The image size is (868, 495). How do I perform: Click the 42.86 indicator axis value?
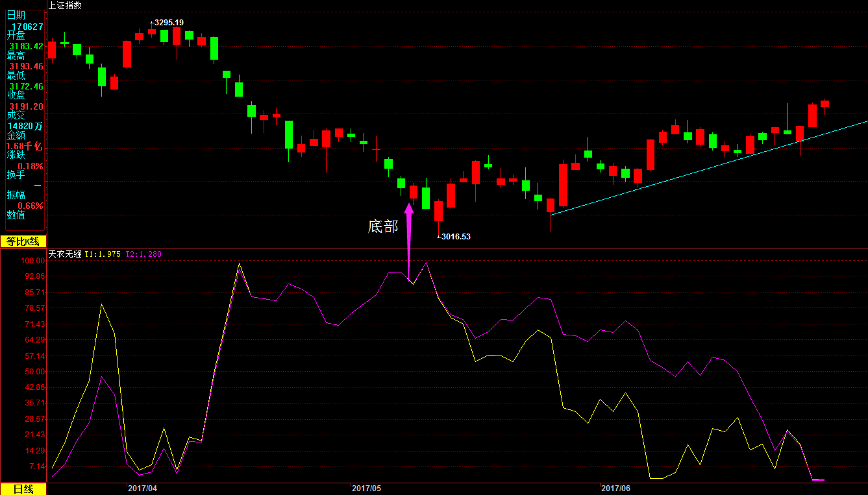coord(35,387)
